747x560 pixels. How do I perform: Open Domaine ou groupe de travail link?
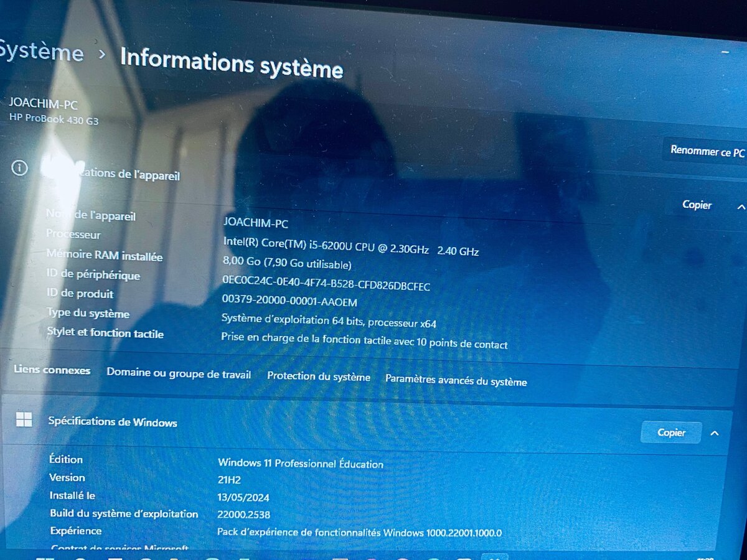(179, 374)
